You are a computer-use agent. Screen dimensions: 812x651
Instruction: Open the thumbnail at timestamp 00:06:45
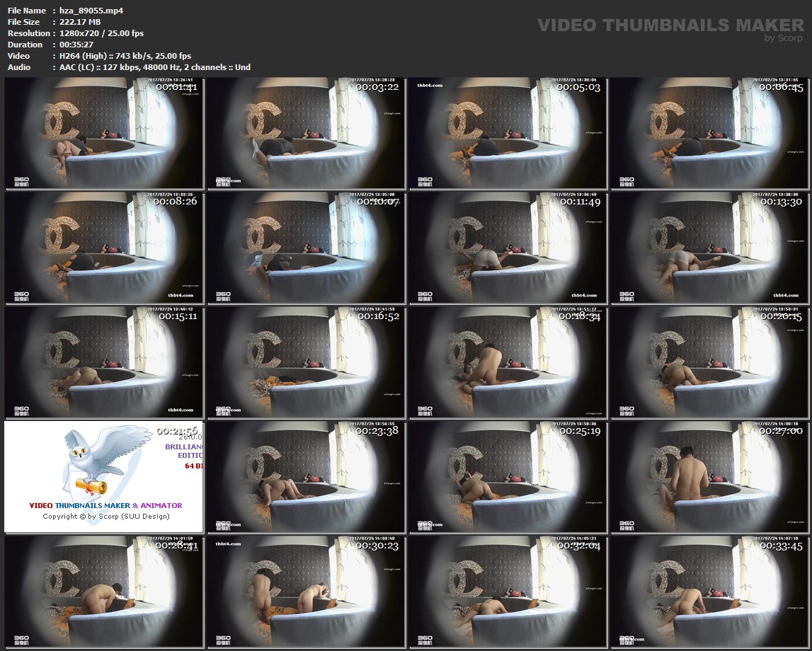(x=710, y=134)
